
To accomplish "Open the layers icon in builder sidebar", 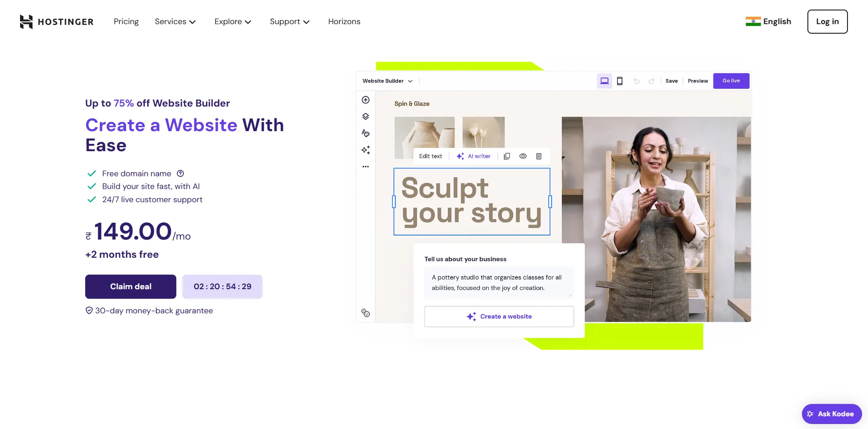I will click(365, 117).
